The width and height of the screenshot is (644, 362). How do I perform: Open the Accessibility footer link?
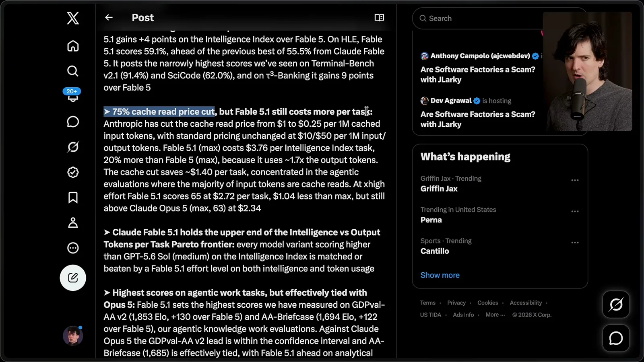click(526, 303)
